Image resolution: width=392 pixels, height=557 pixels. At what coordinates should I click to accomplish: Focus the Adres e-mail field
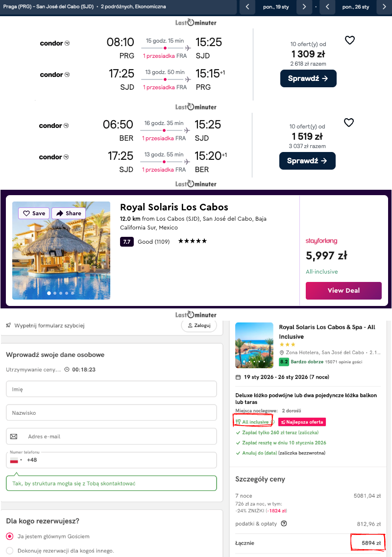tap(111, 436)
